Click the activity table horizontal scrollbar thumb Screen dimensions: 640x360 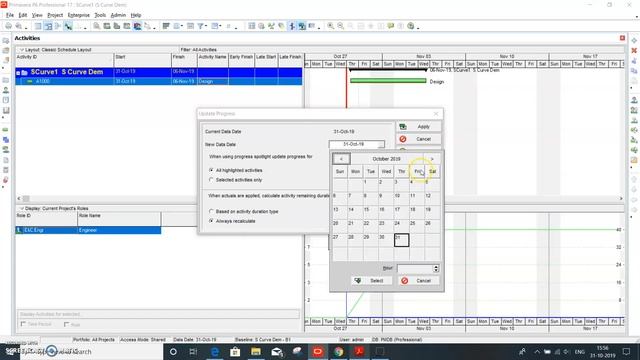coord(26,198)
